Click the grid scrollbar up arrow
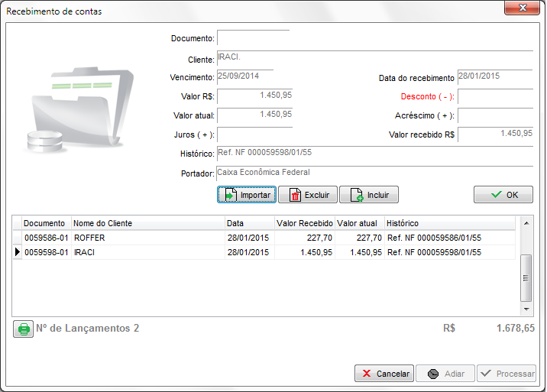 point(526,222)
